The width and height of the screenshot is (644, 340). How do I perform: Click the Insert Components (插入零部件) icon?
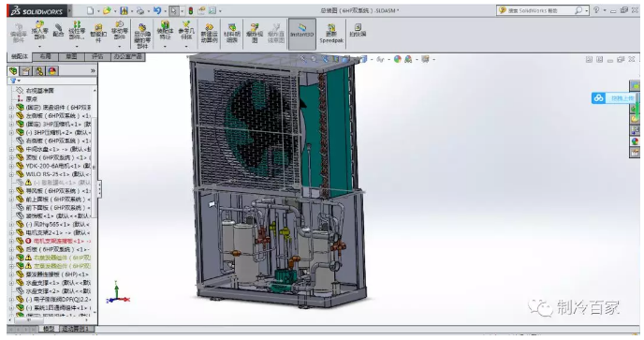(39, 31)
